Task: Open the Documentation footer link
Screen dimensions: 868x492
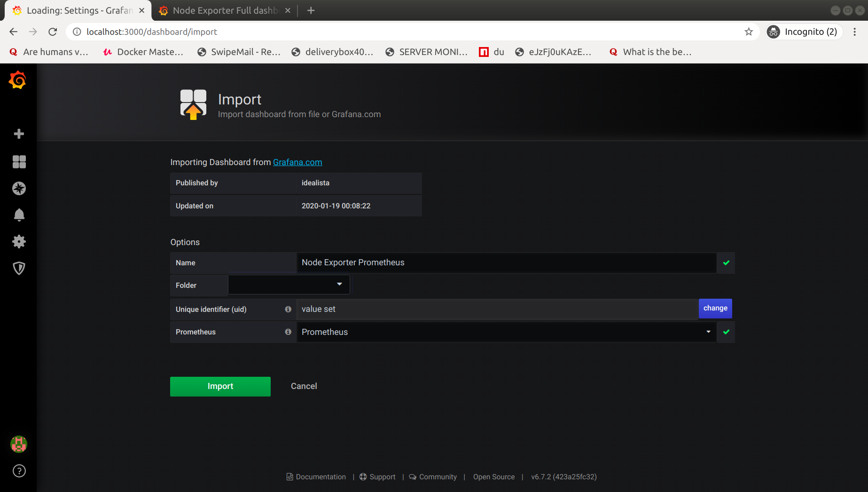Action: point(316,477)
